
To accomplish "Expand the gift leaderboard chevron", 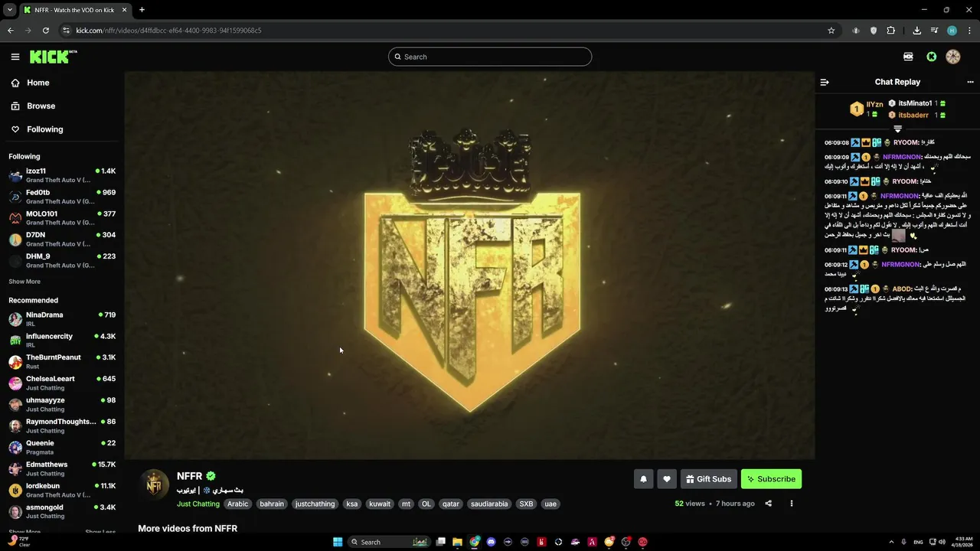I will [x=898, y=129].
